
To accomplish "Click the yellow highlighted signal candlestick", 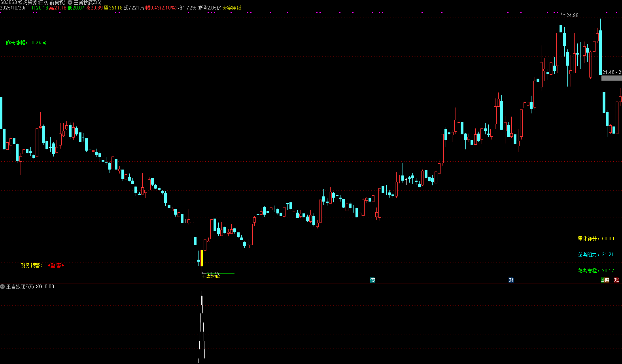I will [202, 258].
